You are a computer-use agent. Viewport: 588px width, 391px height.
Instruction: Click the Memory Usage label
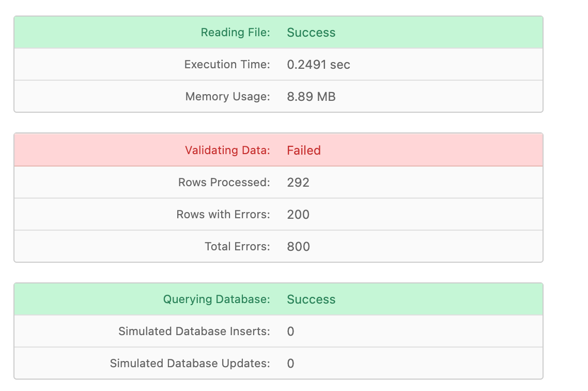(x=228, y=96)
